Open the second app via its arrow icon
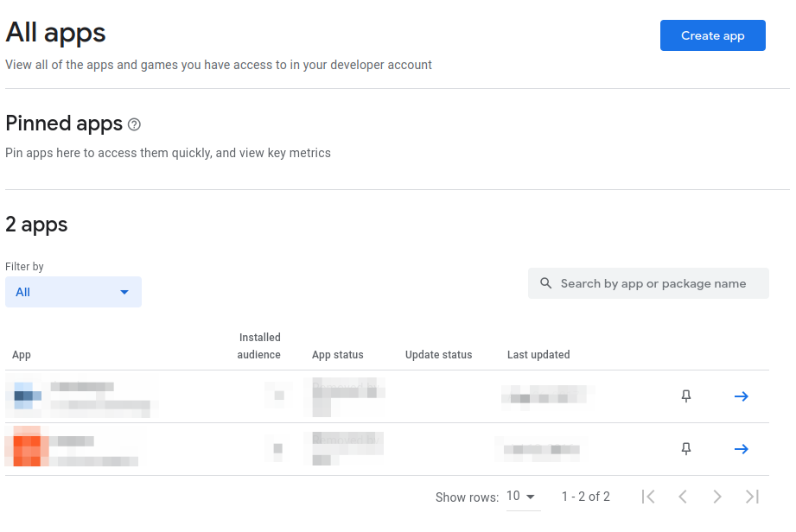796x532 pixels. tap(741, 449)
